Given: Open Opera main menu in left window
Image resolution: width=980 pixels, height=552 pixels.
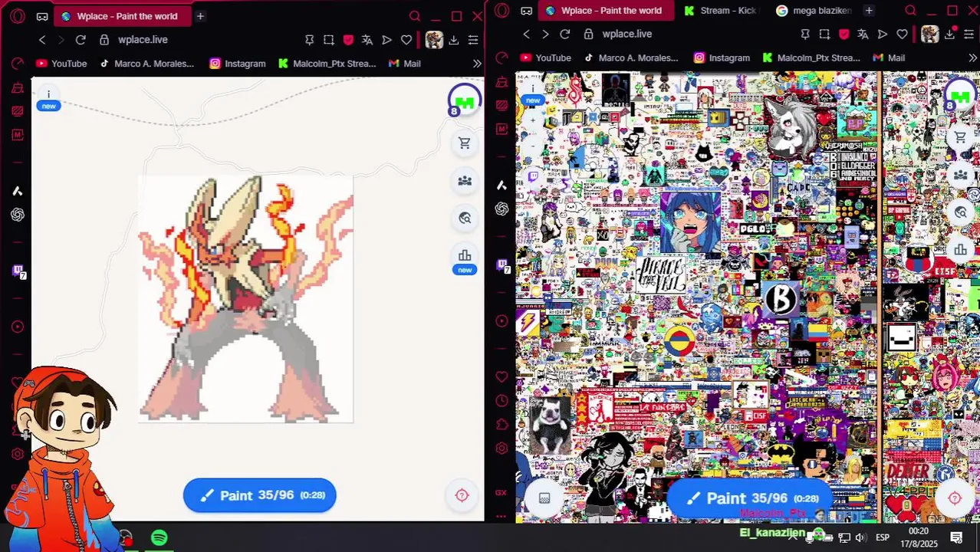Looking at the screenshot, I should [x=18, y=16].
